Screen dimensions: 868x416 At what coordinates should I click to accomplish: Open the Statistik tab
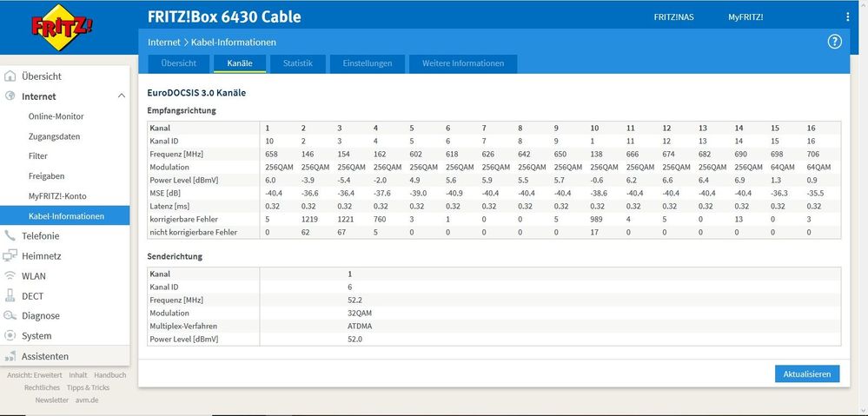click(298, 63)
